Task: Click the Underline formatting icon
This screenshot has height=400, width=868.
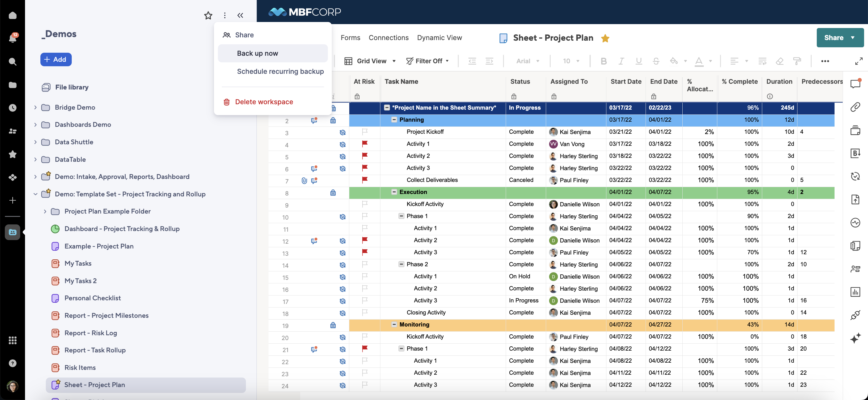Action: tap(638, 60)
